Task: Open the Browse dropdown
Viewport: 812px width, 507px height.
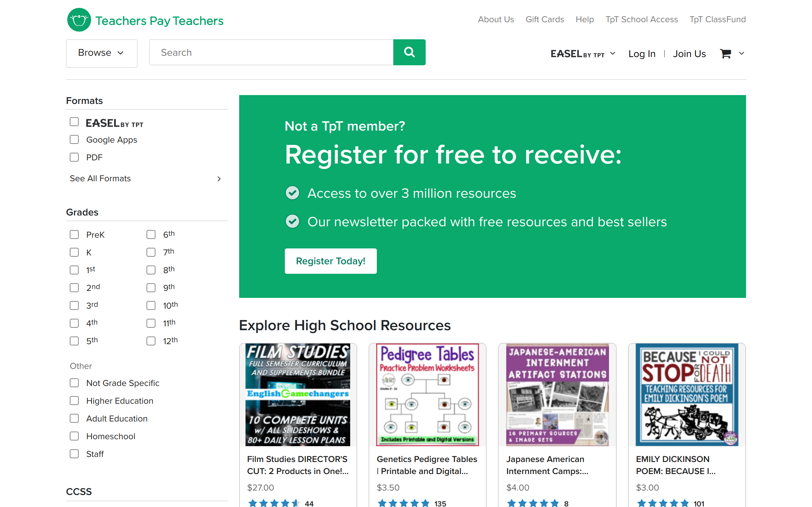Action: point(101,53)
